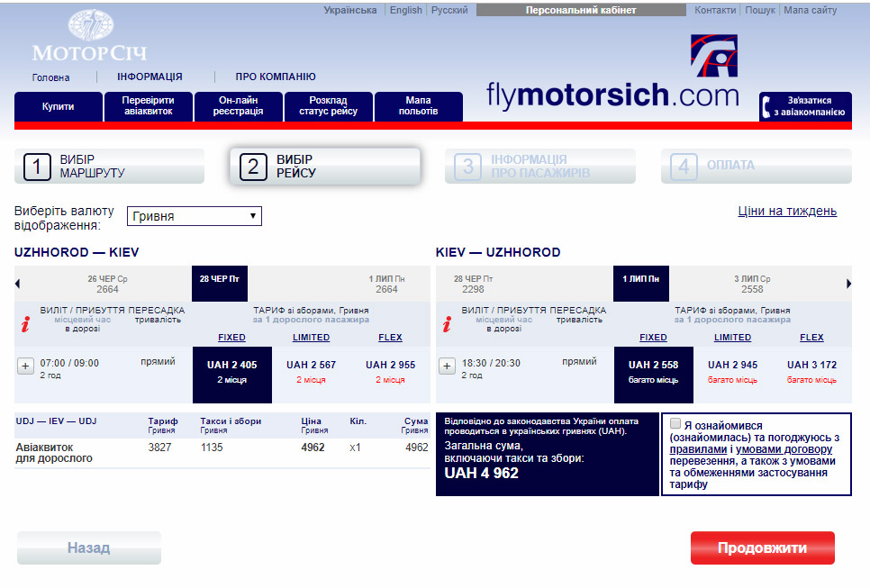Open LIMITED fare rules for Uzhhorod — Kiev
The image size is (870, 588).
(x=312, y=338)
